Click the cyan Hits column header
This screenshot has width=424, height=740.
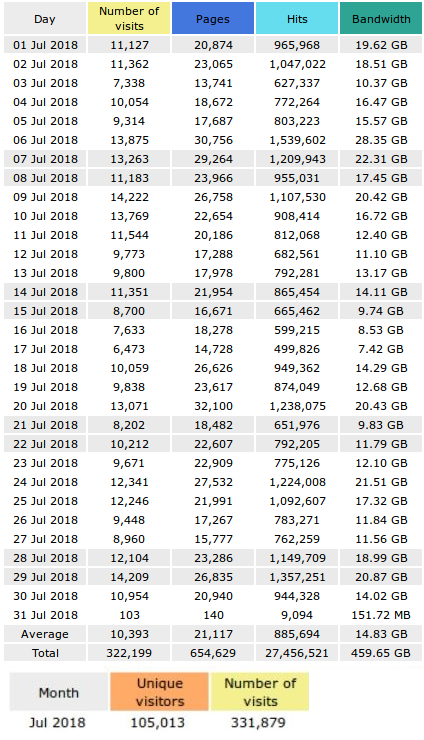[x=297, y=18]
